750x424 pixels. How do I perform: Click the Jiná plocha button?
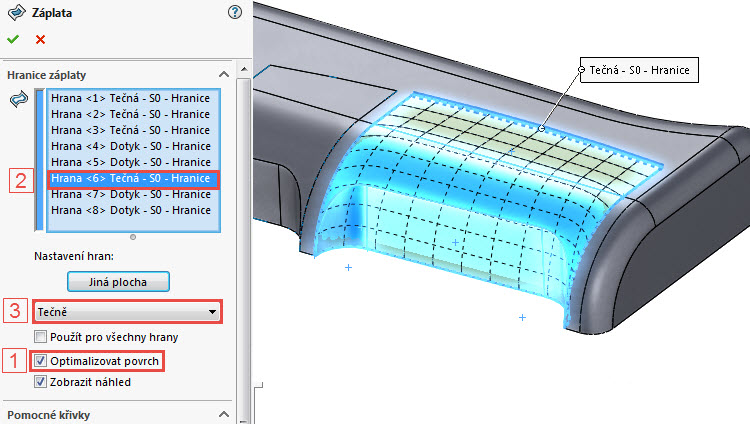(x=118, y=282)
